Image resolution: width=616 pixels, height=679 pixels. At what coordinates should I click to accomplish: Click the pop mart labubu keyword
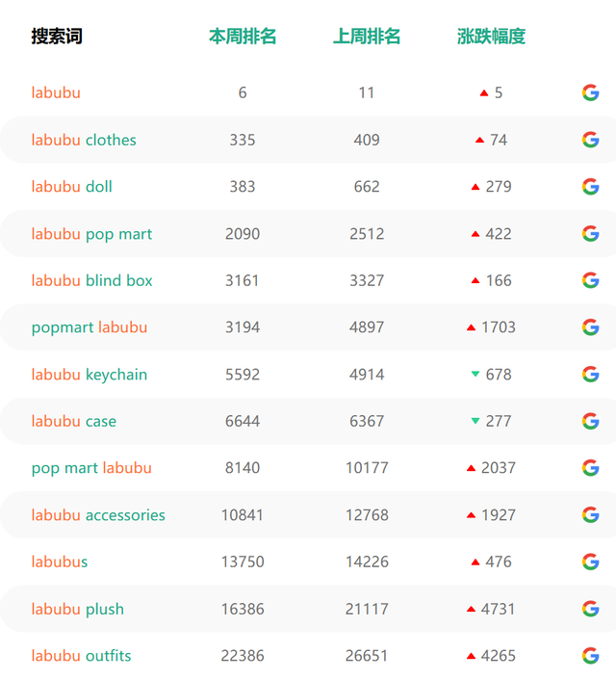pyautogui.click(x=91, y=468)
